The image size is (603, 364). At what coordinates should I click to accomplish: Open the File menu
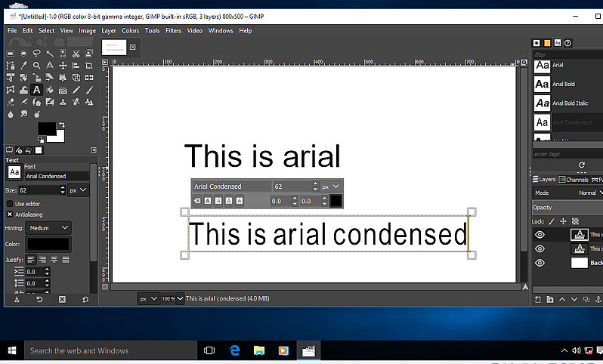(12, 31)
